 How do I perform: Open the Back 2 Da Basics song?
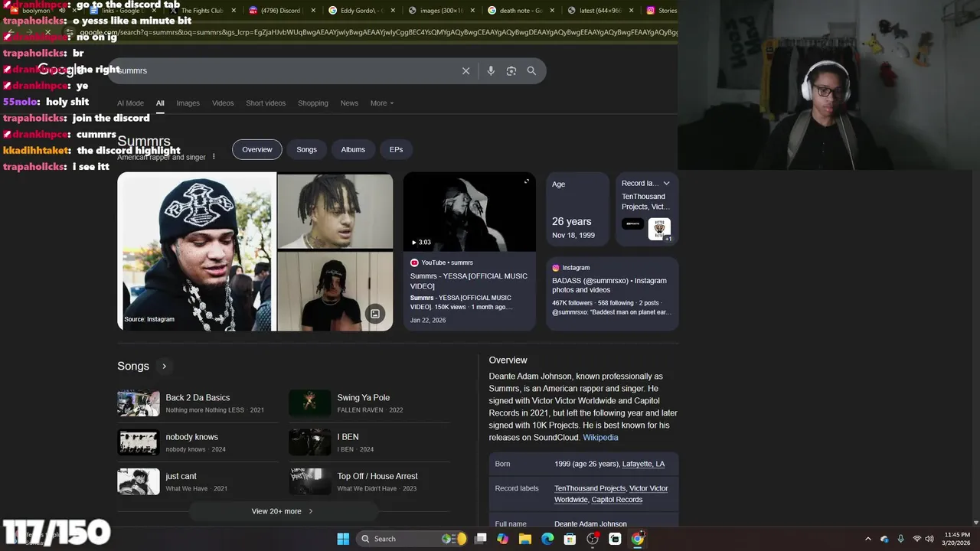(196, 403)
